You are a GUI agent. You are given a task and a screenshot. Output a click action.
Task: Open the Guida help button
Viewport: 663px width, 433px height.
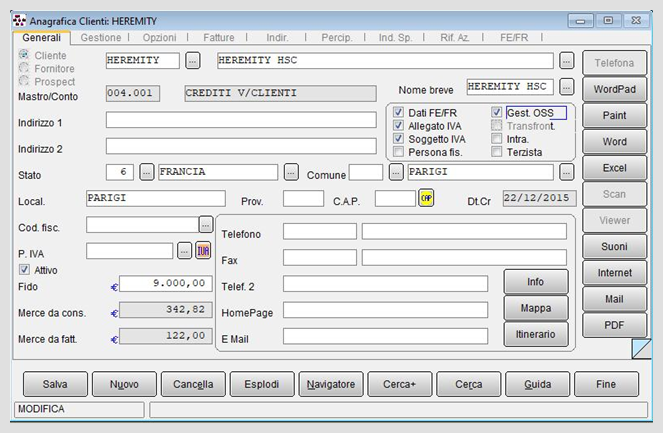tap(538, 384)
